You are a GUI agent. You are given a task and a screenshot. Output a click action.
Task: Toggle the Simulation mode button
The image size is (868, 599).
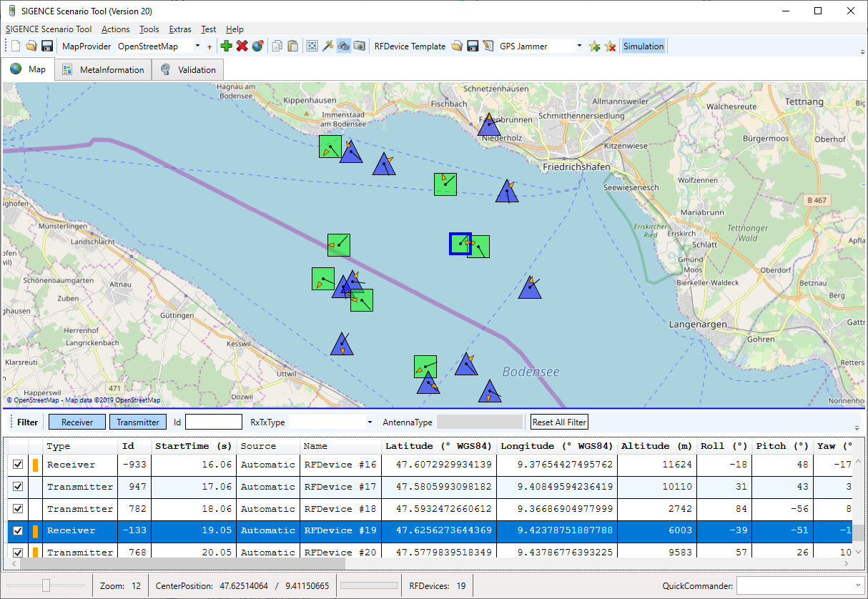[x=643, y=46]
